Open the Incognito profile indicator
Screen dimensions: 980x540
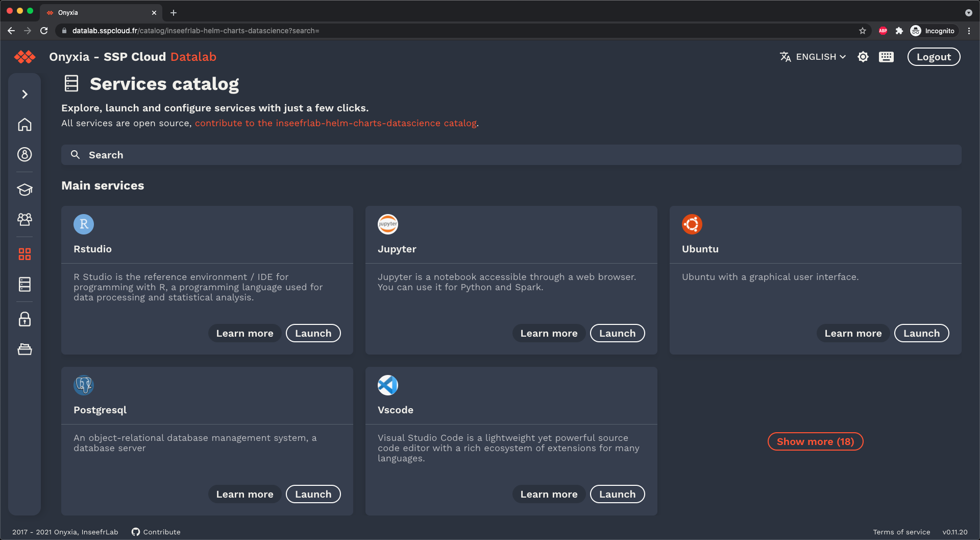point(933,31)
